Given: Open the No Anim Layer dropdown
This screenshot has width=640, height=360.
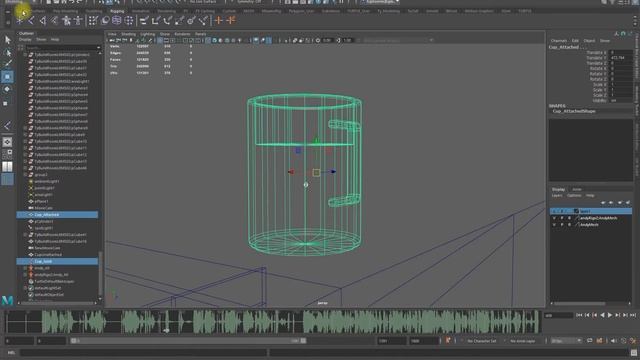Looking at the screenshot, I should pyautogui.click(x=523, y=341).
